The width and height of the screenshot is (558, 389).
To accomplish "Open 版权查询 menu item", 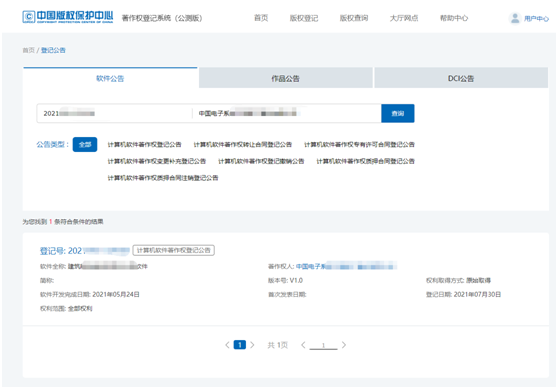I will [354, 18].
